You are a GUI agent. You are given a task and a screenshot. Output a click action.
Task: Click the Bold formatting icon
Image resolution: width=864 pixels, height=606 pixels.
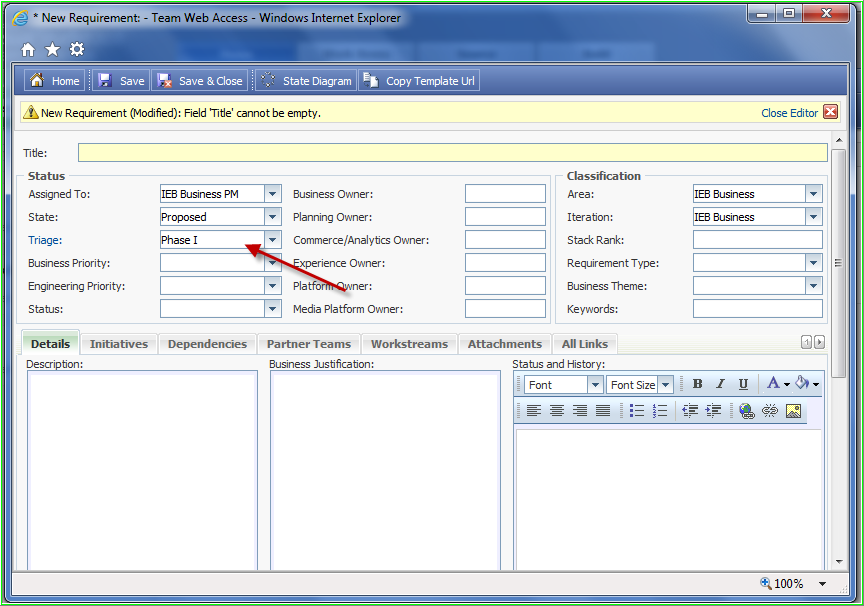[697, 384]
